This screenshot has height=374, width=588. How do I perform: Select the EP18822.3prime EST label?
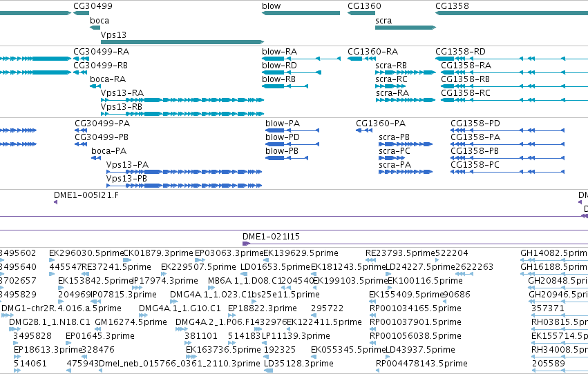click(262, 309)
